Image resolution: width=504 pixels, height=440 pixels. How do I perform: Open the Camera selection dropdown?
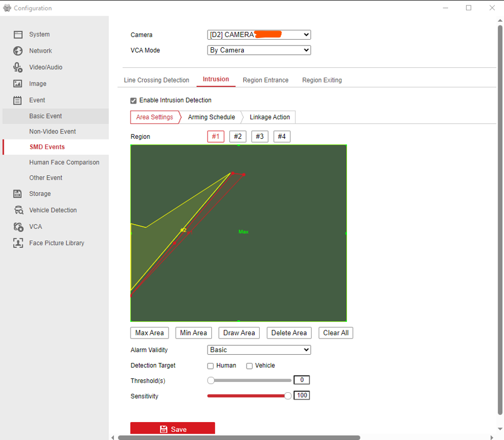tap(259, 35)
